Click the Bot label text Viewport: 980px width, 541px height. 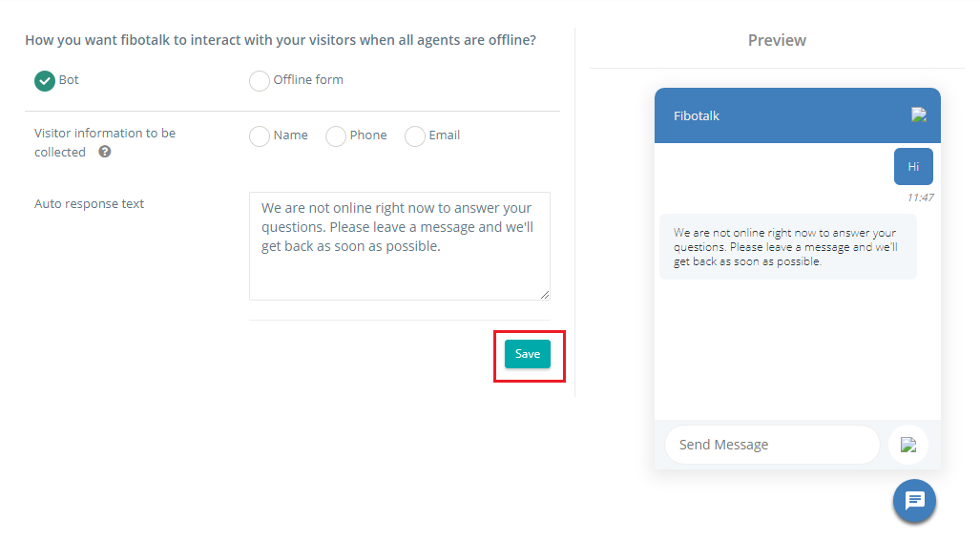(69, 80)
